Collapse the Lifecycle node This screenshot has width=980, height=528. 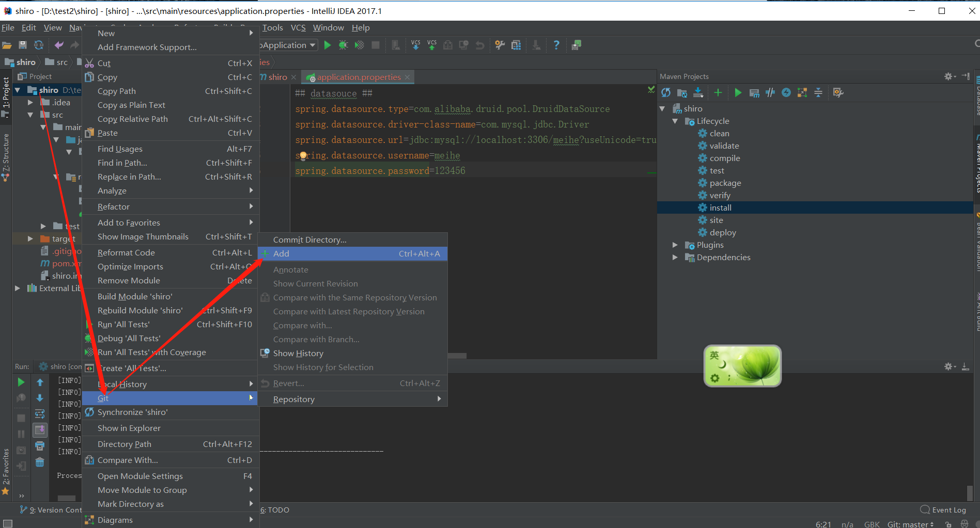coord(675,121)
